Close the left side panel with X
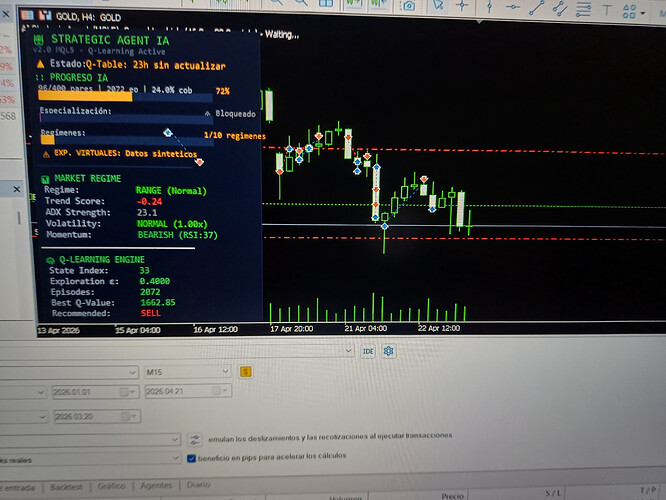 click(6, 14)
